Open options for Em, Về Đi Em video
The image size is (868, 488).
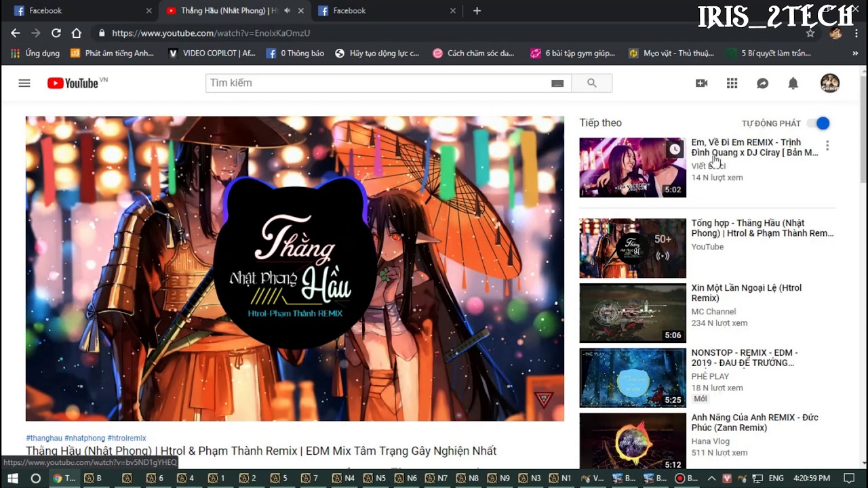827,146
